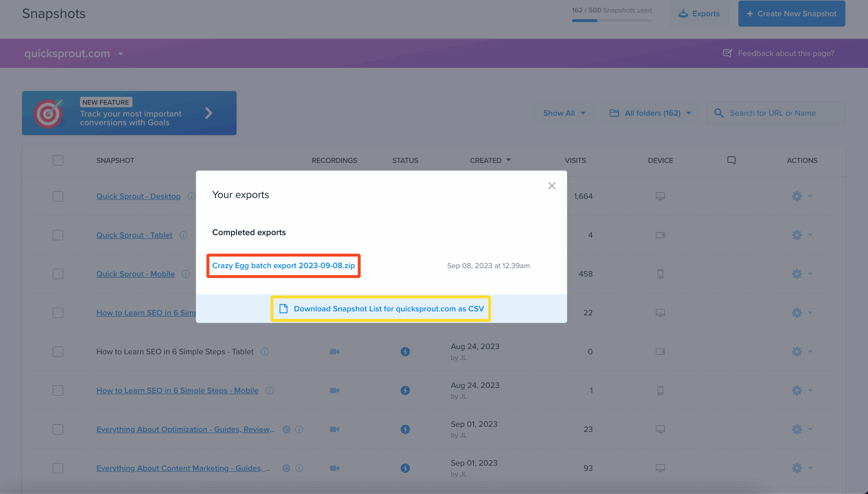Expand the Show All filter dropdown
The image size is (868, 494).
pyautogui.click(x=564, y=113)
